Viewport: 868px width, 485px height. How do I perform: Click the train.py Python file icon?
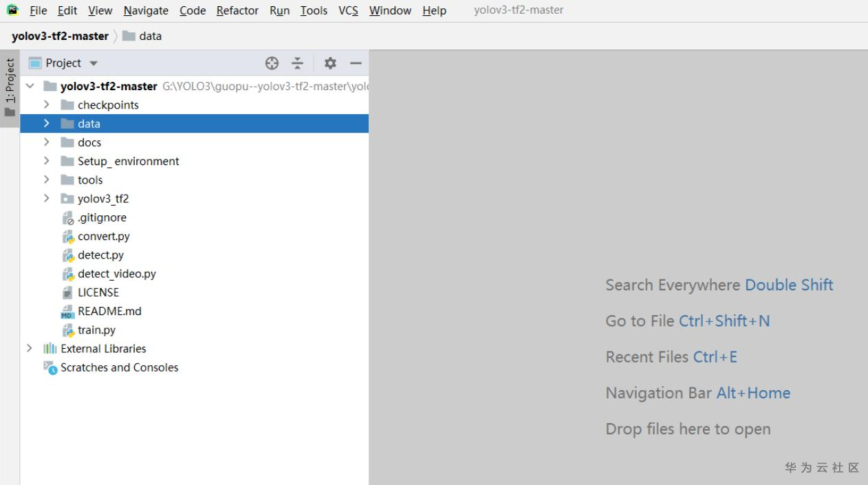click(68, 330)
